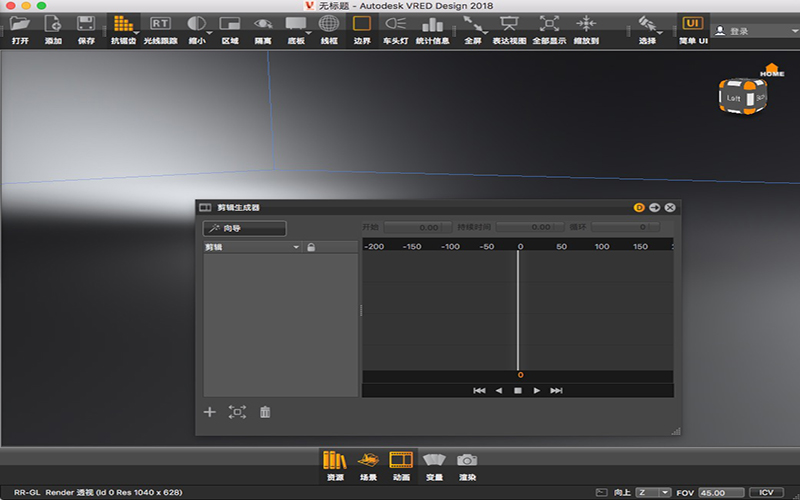Click the 持续时间 duration field

530,227
